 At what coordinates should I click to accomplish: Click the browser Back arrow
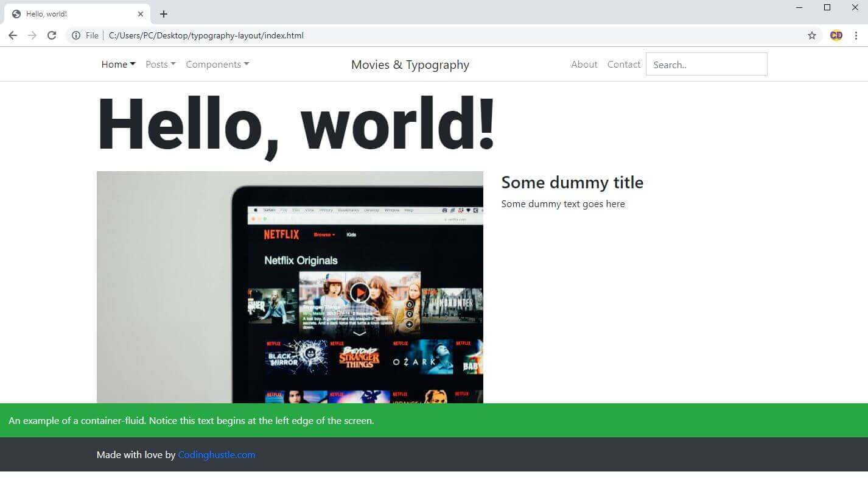click(x=13, y=35)
